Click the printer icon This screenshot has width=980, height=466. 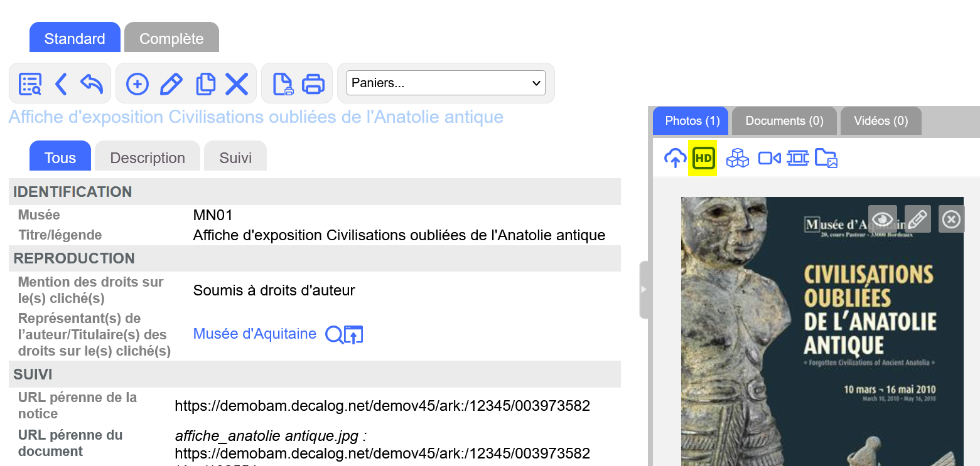[x=313, y=83]
